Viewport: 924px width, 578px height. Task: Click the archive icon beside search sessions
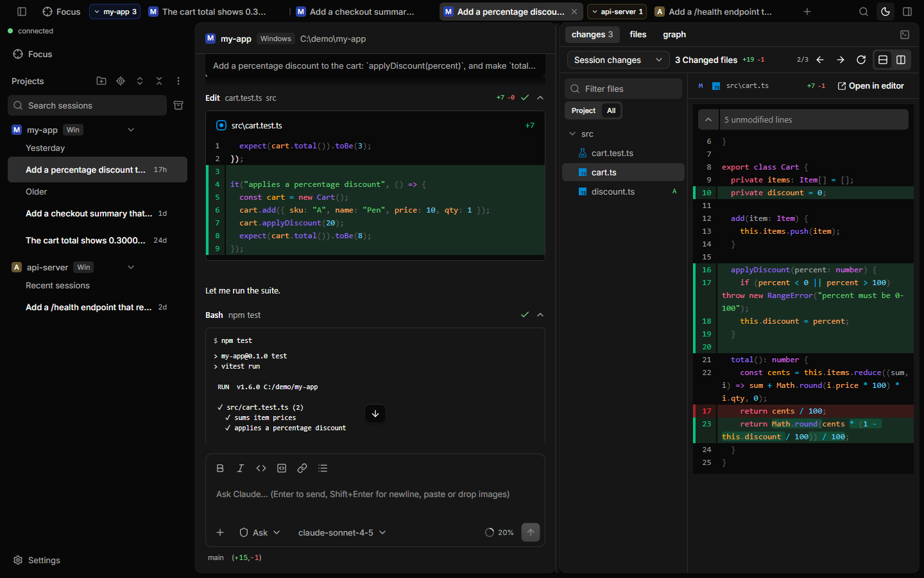(178, 105)
